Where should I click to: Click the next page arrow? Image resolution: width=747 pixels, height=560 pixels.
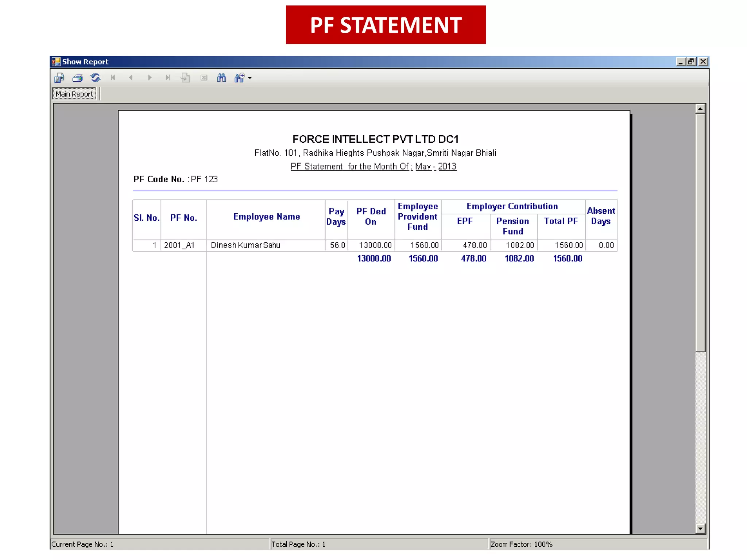150,78
